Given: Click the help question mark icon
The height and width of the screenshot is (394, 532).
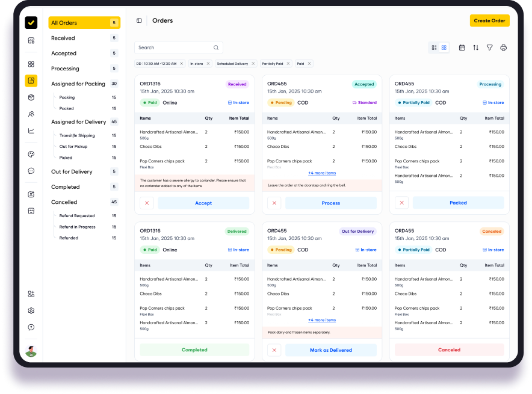Looking at the screenshot, I should (x=31, y=327).
